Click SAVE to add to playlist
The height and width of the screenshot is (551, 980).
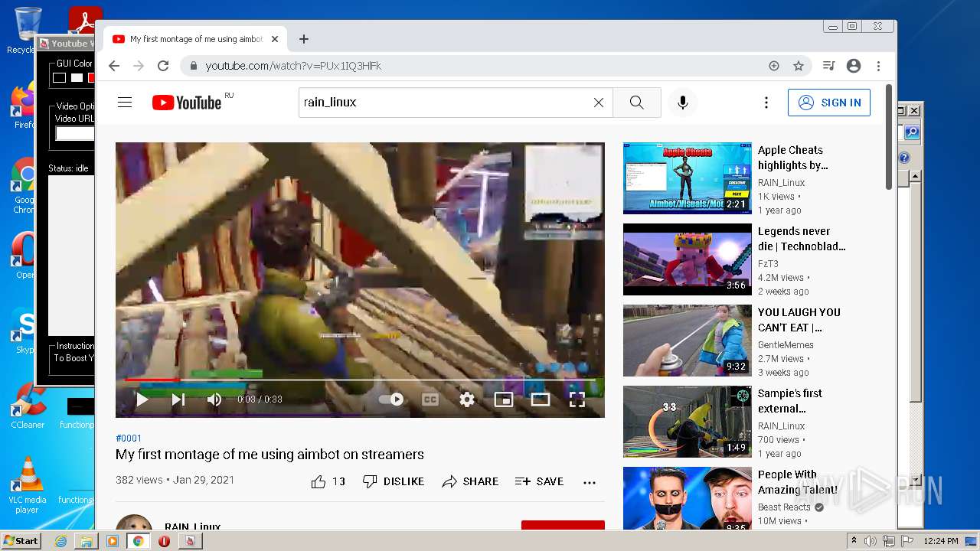pyautogui.click(x=540, y=481)
